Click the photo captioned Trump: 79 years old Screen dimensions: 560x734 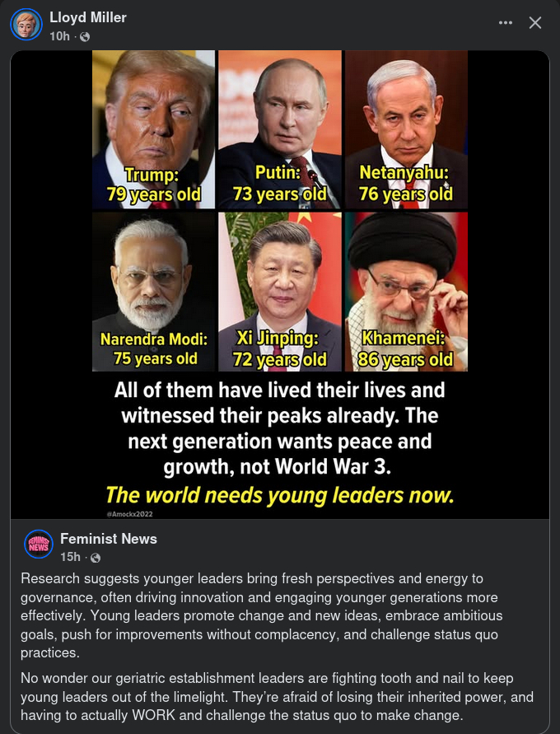pos(153,129)
